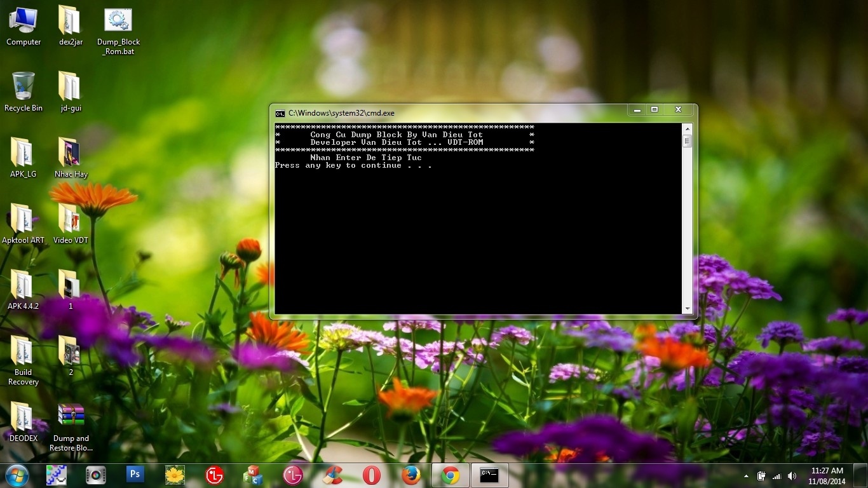Launch Opera browser from taskbar

[372, 475]
